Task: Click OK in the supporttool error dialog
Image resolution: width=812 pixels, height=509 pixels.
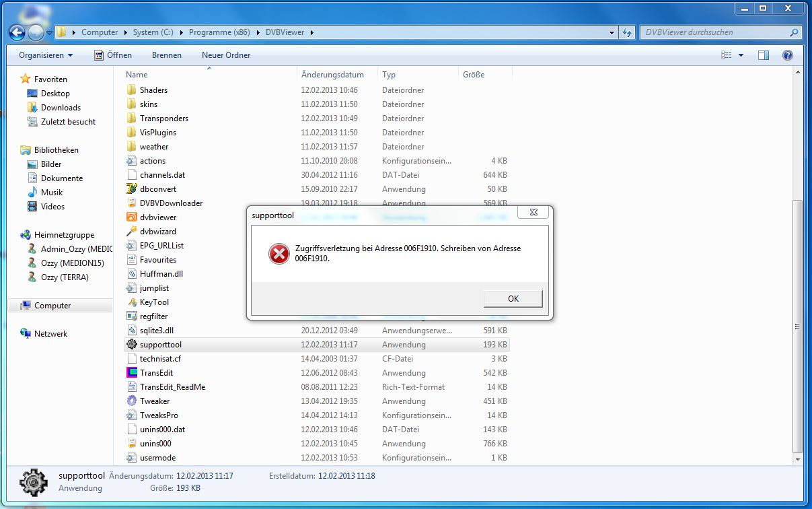Action: tap(513, 298)
